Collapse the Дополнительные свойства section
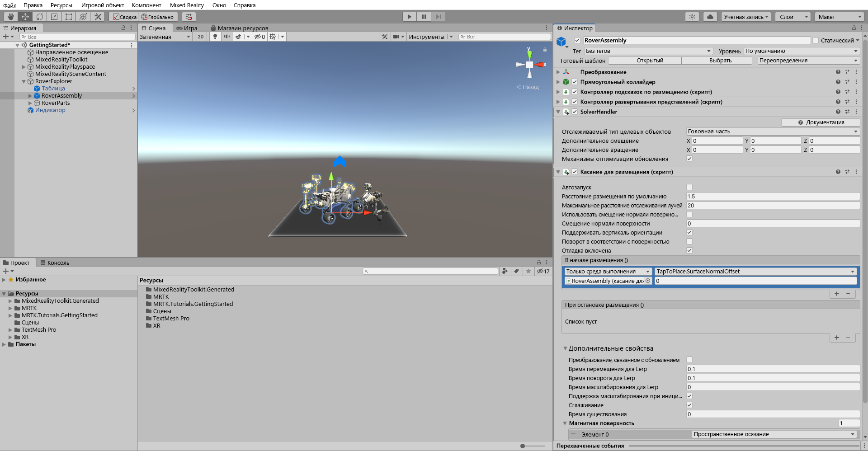Viewport: 868px width, 451px height. 565,348
